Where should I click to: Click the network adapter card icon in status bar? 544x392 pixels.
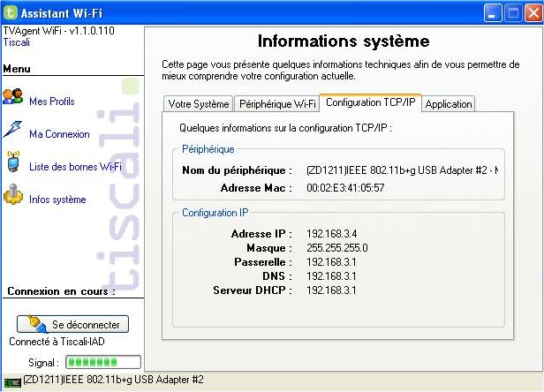12,382
